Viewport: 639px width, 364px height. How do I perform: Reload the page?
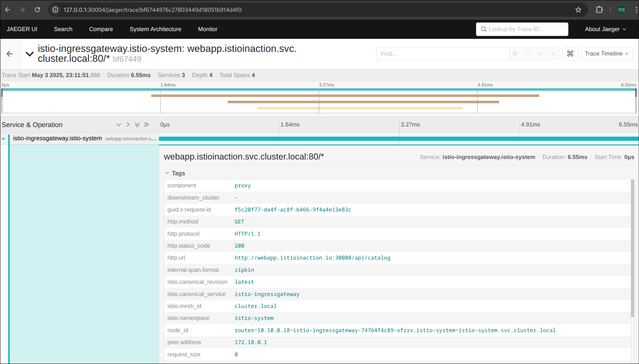[x=37, y=10]
